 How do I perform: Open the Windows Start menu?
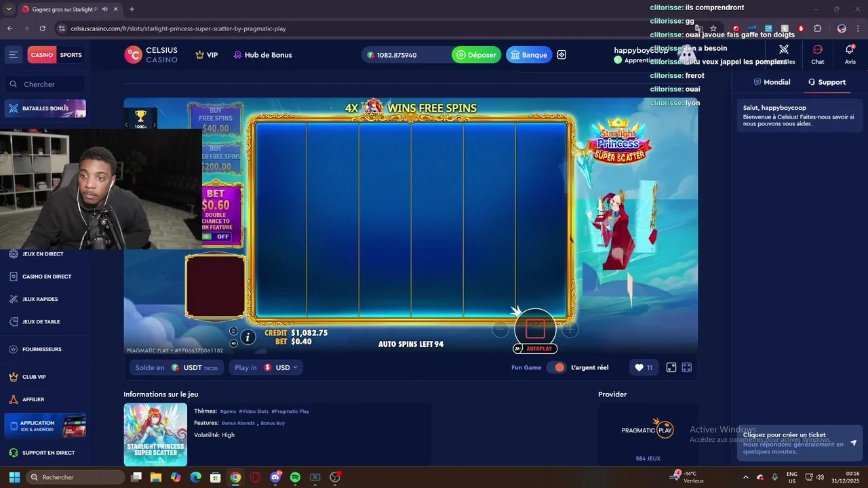tap(14, 477)
